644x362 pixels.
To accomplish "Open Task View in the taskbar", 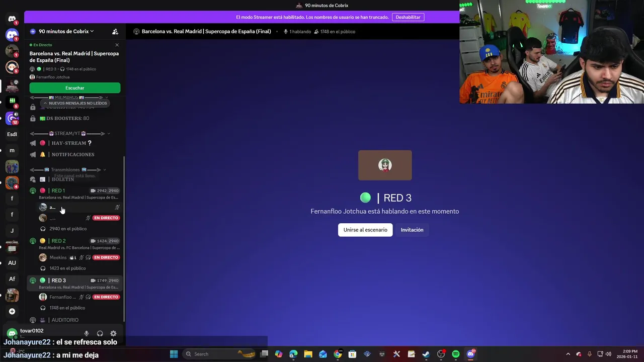I will coord(264,354).
